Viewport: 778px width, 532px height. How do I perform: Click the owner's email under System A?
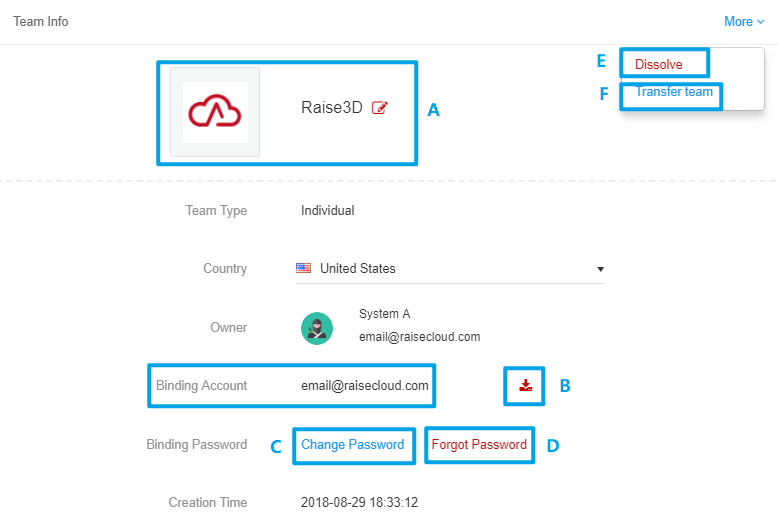[419, 337]
